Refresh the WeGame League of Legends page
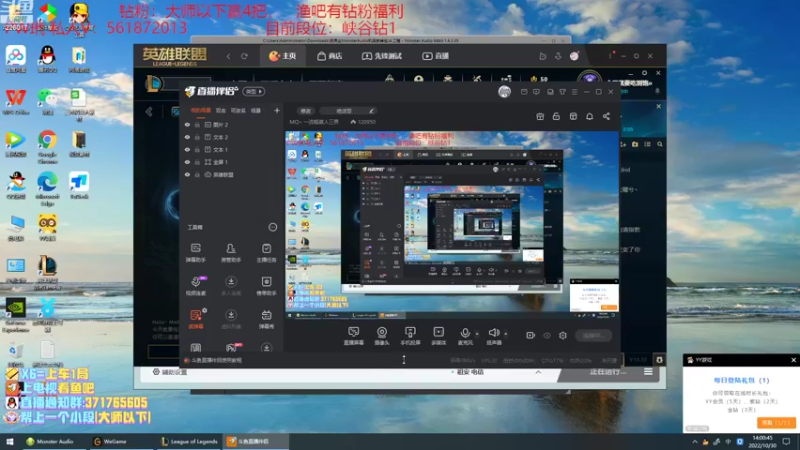The height and width of the screenshot is (450, 800). click(244, 56)
